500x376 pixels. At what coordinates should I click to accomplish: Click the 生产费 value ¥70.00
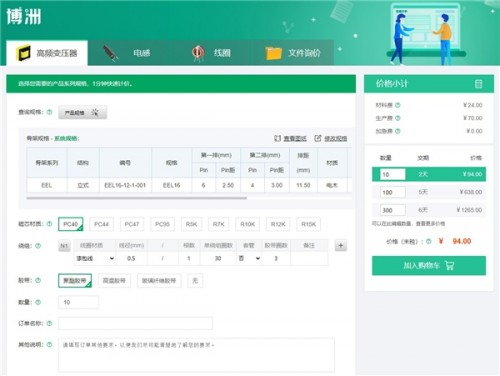[473, 118]
